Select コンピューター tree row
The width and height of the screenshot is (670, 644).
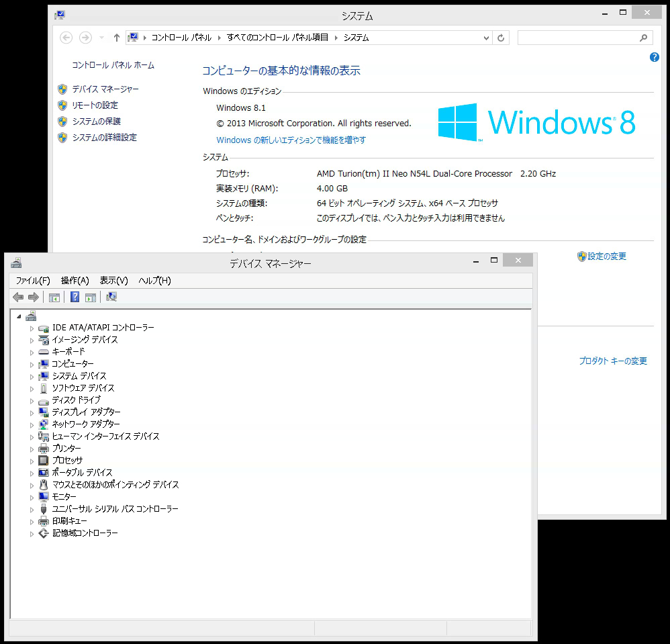pos(73,364)
